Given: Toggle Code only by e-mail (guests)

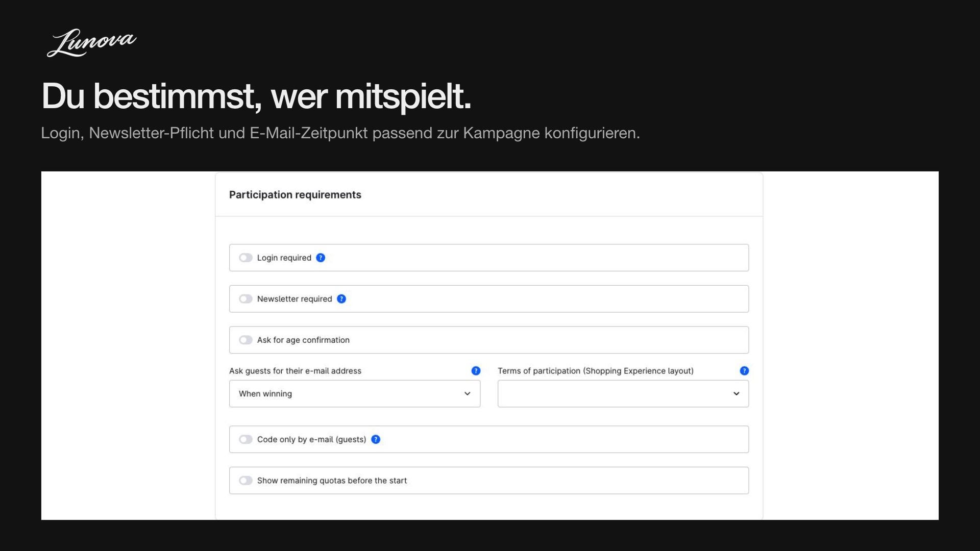Looking at the screenshot, I should pyautogui.click(x=246, y=439).
